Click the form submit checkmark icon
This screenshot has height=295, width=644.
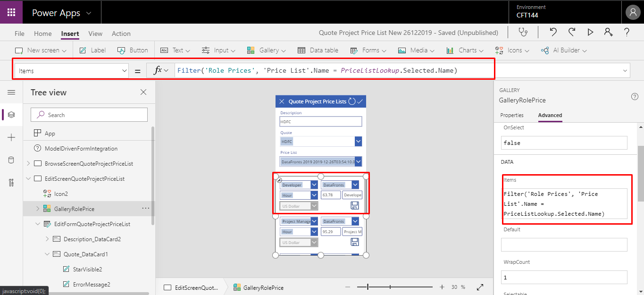[x=360, y=101]
